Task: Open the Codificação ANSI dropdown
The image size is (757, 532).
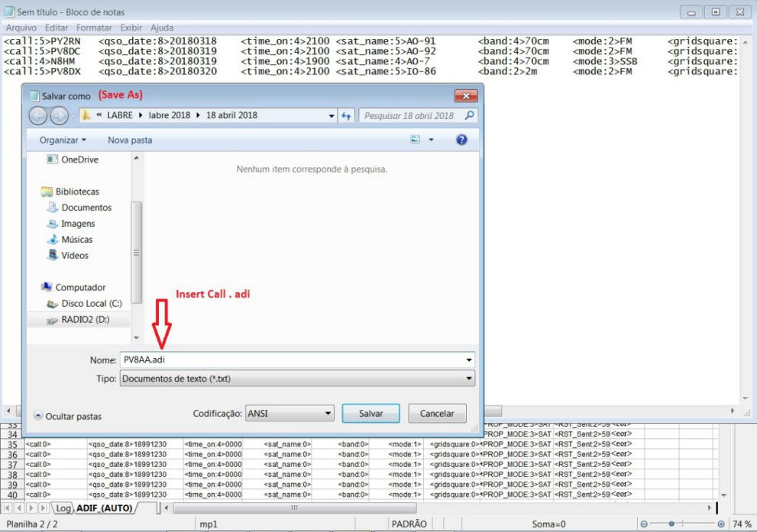Action: click(x=290, y=414)
